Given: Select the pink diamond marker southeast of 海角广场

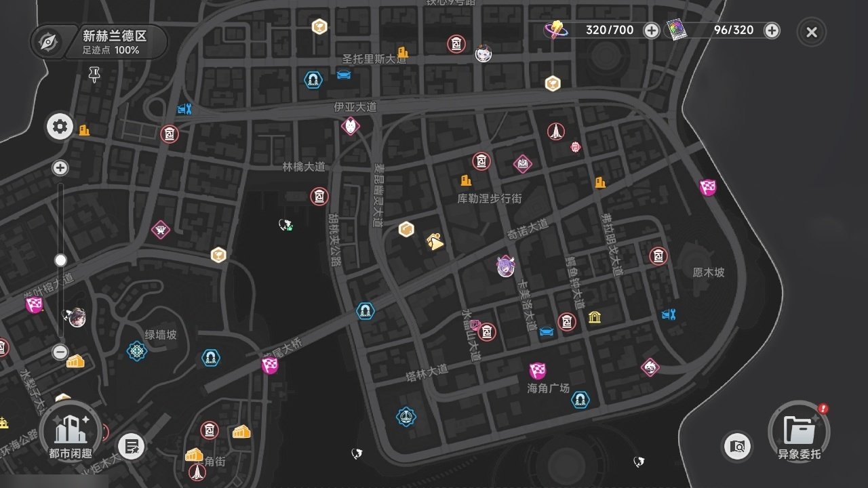Looking at the screenshot, I should point(650,367).
